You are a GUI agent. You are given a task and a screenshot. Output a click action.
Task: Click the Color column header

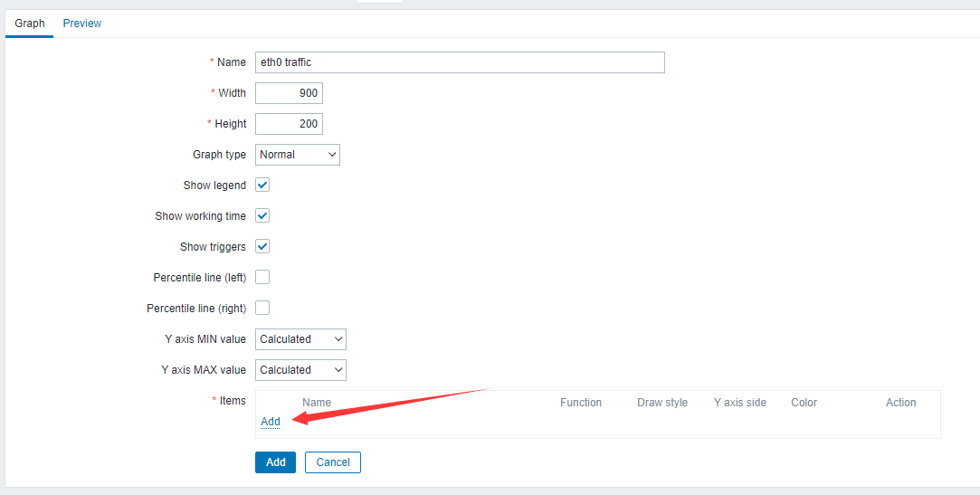(804, 403)
